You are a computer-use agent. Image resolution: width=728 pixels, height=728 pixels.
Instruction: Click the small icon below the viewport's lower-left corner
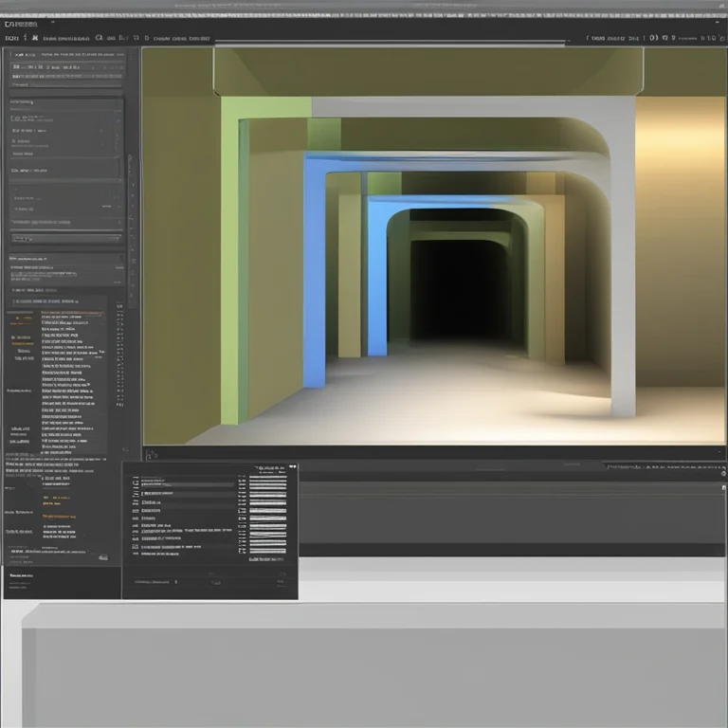tap(152, 455)
